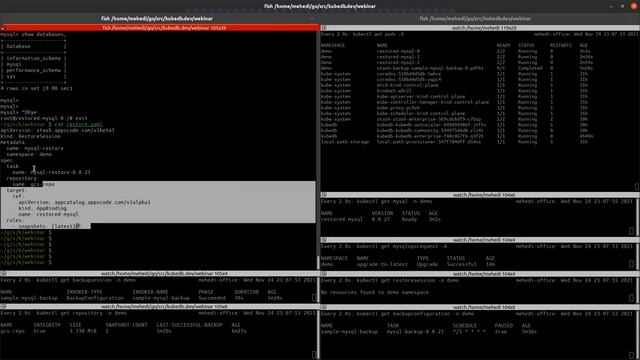Click Completed status of stash-backup pod
Viewport: 640px width, 360px height.
pos(530,68)
